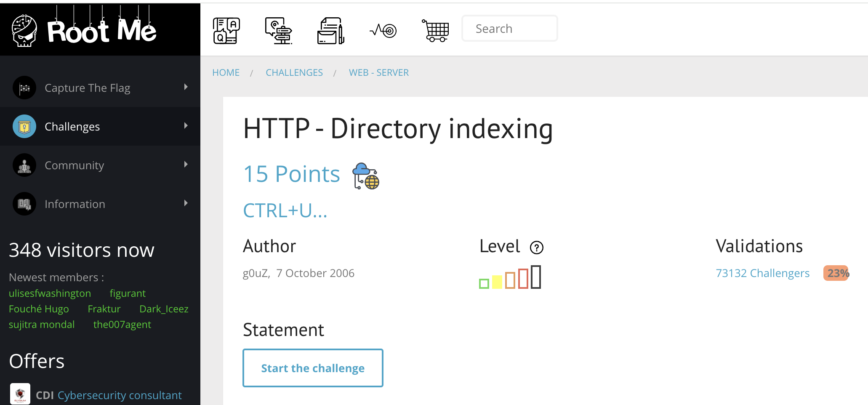Click the Capture The Flag flag icon

coord(24,87)
